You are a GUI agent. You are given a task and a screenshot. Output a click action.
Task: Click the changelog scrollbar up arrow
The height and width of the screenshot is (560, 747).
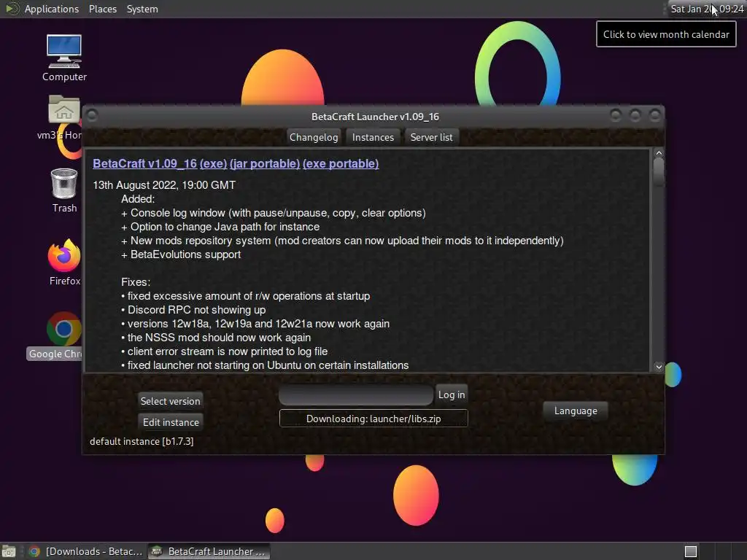(659, 153)
